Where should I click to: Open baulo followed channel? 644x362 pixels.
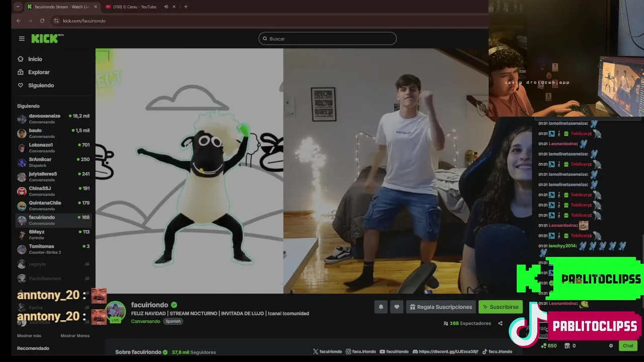tap(53, 133)
